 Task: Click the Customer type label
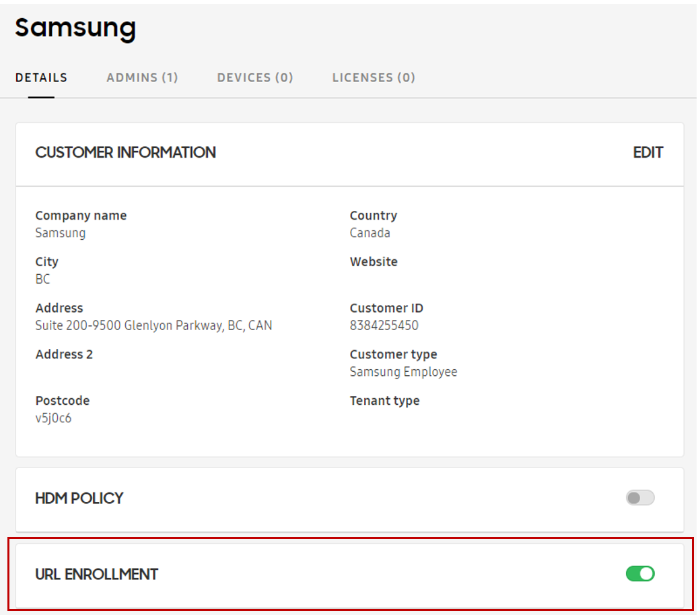(393, 354)
